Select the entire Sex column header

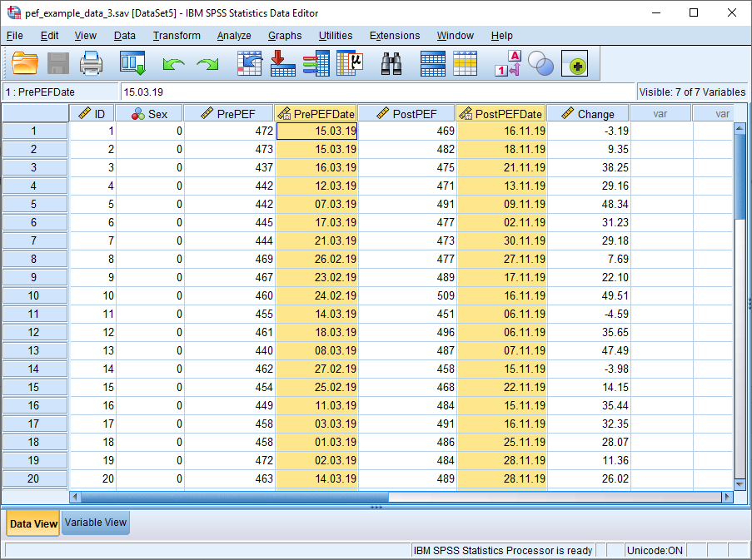pos(150,113)
